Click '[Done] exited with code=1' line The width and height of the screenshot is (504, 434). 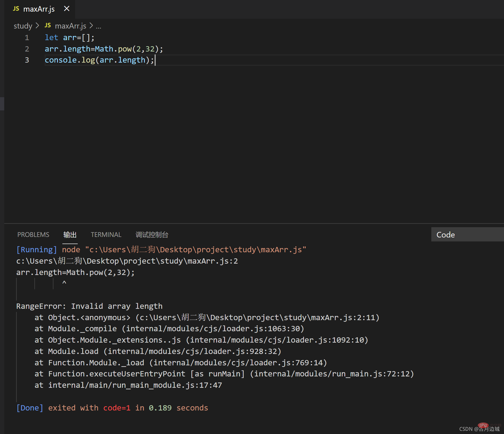coord(112,408)
